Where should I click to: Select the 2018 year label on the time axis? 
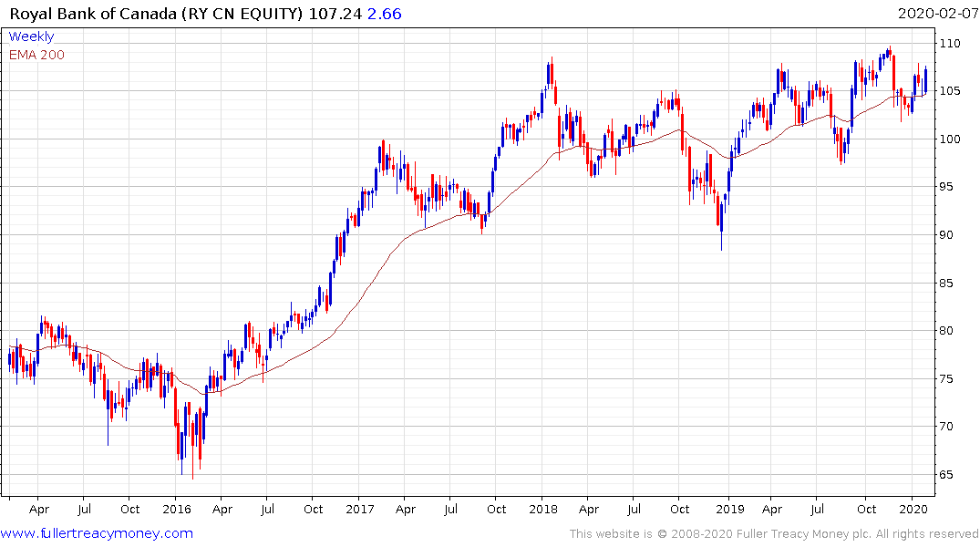[x=542, y=510]
